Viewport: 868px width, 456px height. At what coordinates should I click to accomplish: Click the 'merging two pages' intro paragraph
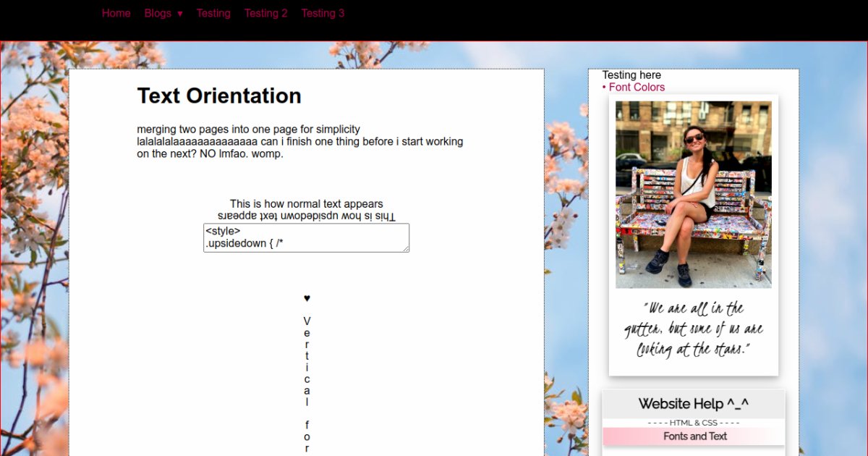coord(300,141)
